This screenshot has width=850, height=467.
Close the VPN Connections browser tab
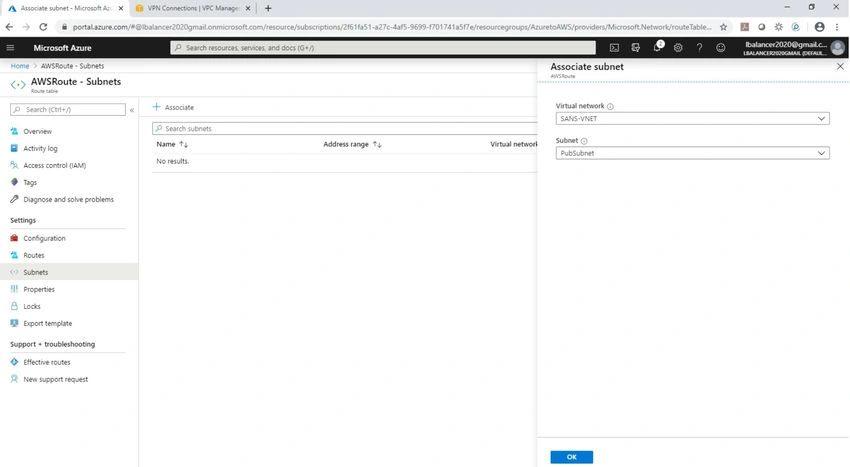coord(248,8)
